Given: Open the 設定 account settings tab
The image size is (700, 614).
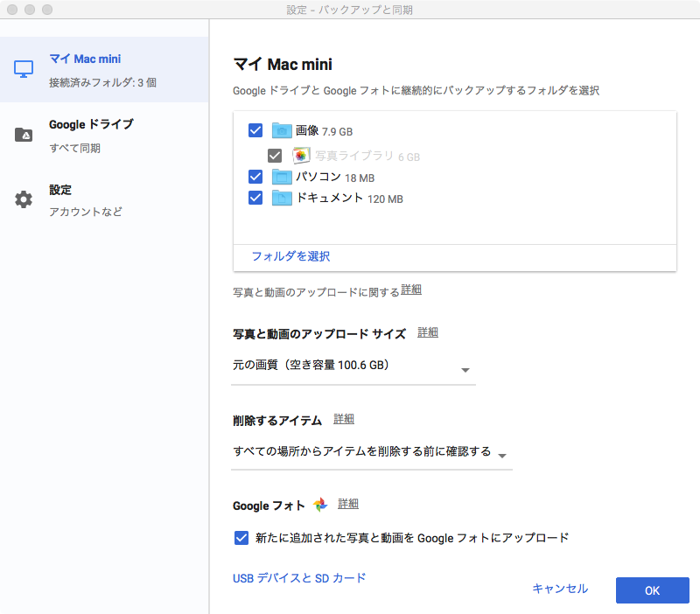Looking at the screenshot, I should point(85,199).
